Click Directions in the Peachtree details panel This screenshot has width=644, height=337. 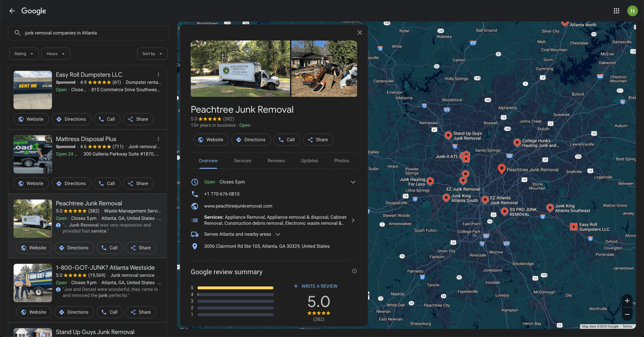[251, 140]
